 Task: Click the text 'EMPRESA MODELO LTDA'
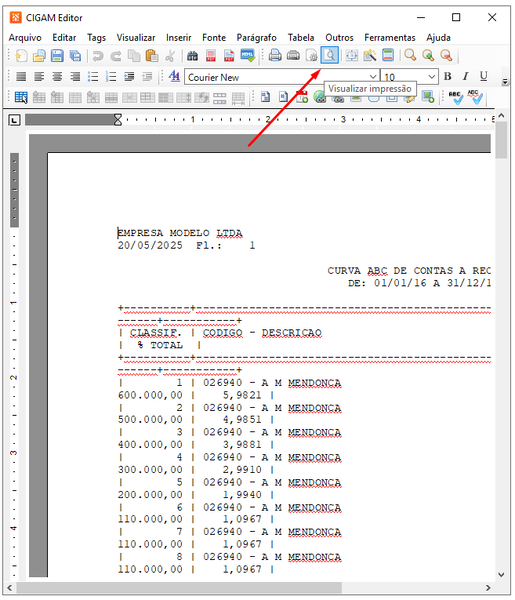point(180,233)
